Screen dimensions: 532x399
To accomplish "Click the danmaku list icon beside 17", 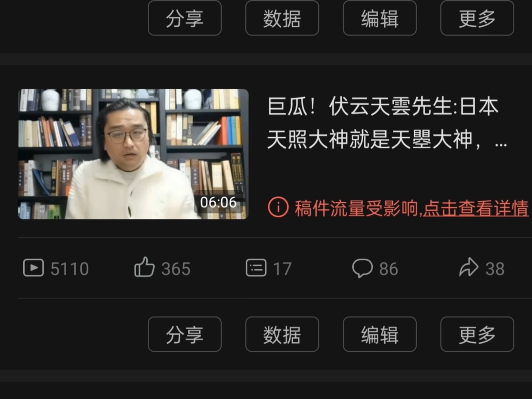I will (x=256, y=268).
